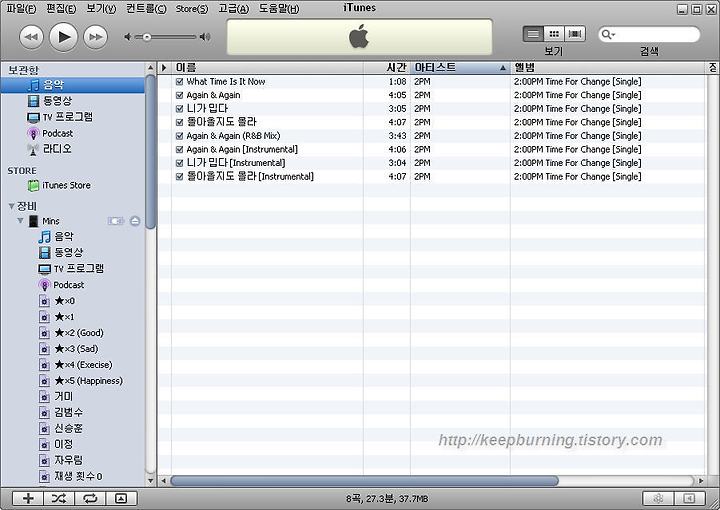Screen dimensions: 720x510
Task: Open the search magnifier options dropdown
Action: point(608,34)
